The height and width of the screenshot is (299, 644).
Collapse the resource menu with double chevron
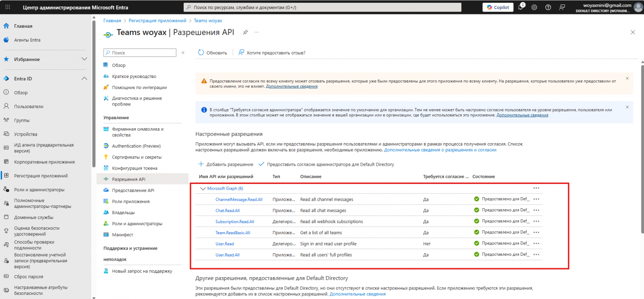[x=183, y=53]
